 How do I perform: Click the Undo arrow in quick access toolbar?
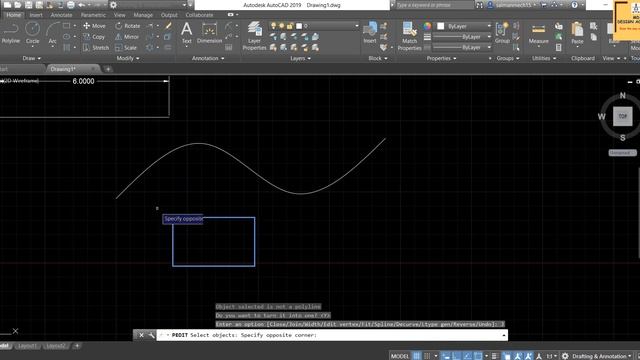tap(82, 5)
